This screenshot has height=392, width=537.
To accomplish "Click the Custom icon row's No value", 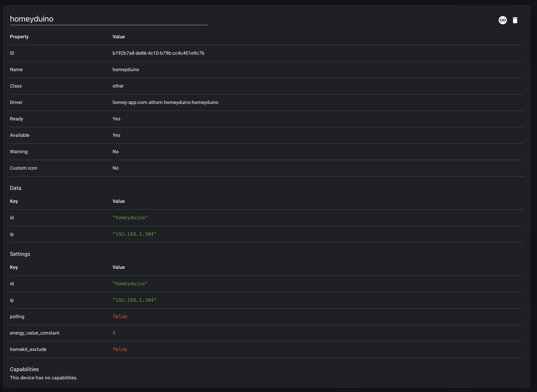I will coord(116,168).
